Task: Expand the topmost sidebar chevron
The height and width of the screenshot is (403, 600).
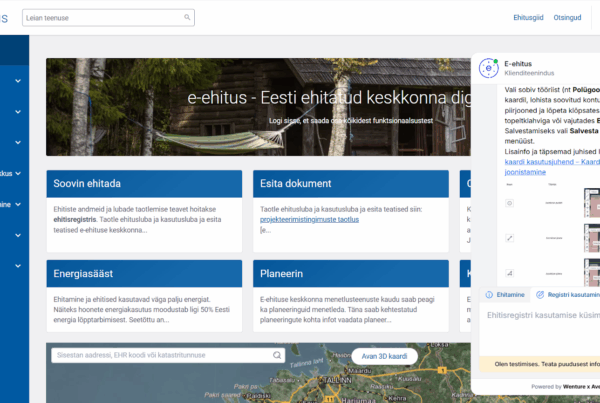Action: coord(18,81)
